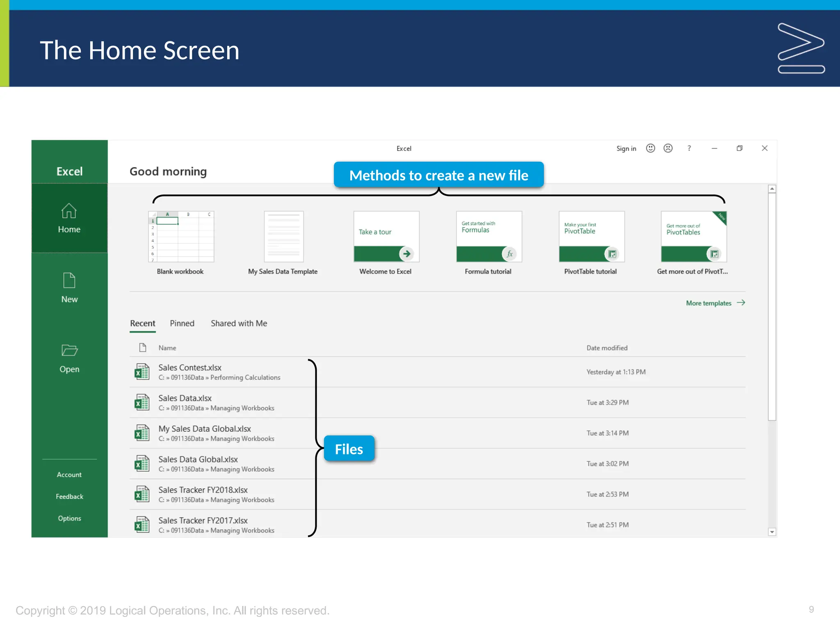
Task: Click the scrollbar up arrow
Action: (772, 189)
